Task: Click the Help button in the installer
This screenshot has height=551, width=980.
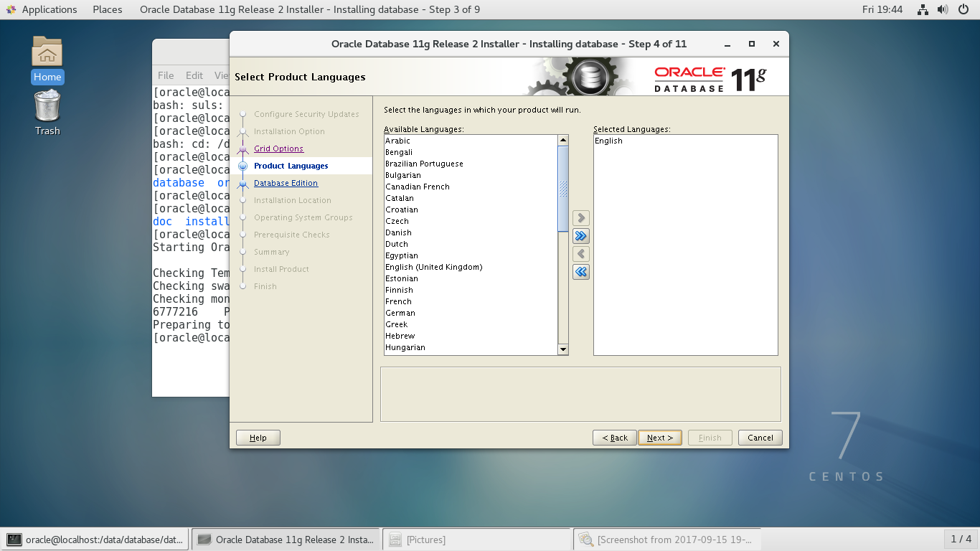Action: 258,438
